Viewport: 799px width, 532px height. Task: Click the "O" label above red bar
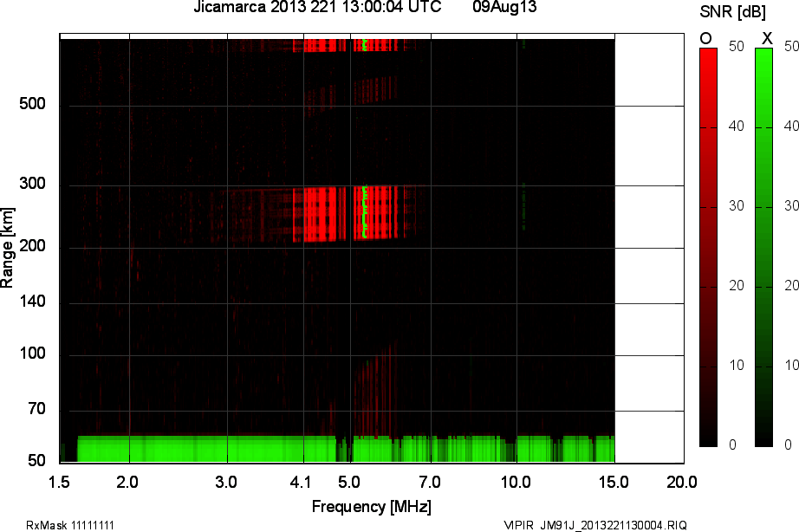(x=705, y=38)
